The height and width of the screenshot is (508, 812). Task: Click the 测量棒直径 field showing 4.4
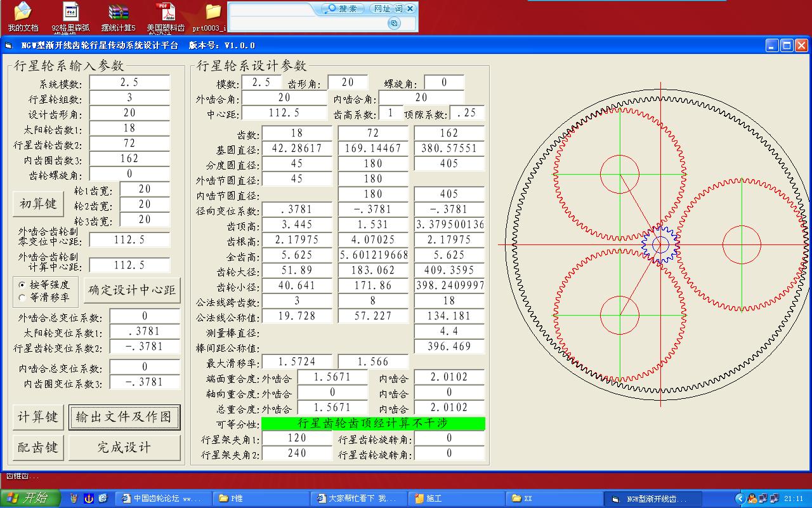click(x=449, y=331)
